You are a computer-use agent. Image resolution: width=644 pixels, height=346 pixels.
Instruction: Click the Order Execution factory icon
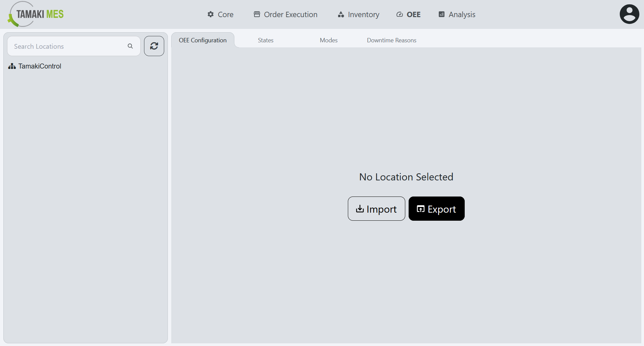click(257, 14)
